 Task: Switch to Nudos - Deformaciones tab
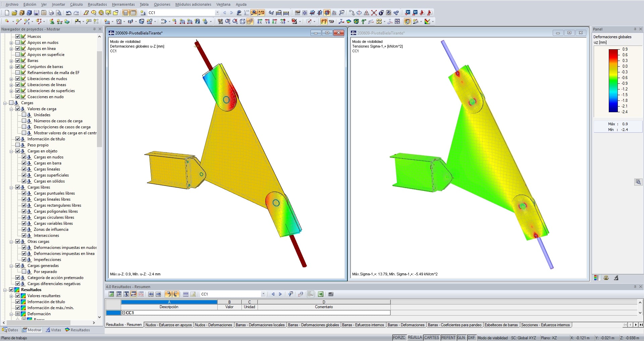tap(213, 325)
